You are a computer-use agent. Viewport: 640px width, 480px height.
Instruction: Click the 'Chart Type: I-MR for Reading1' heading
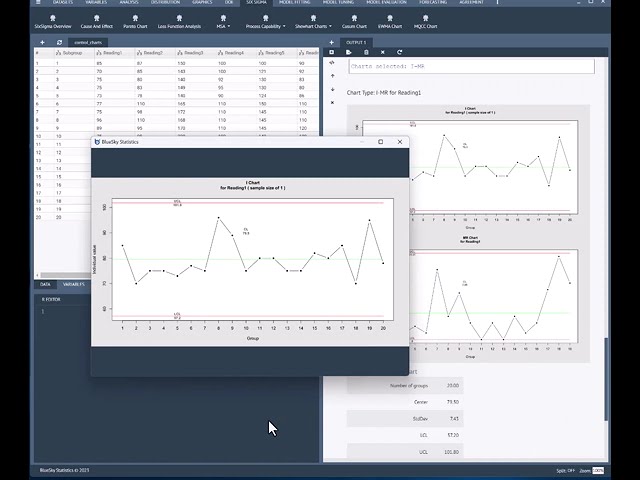[384, 93]
